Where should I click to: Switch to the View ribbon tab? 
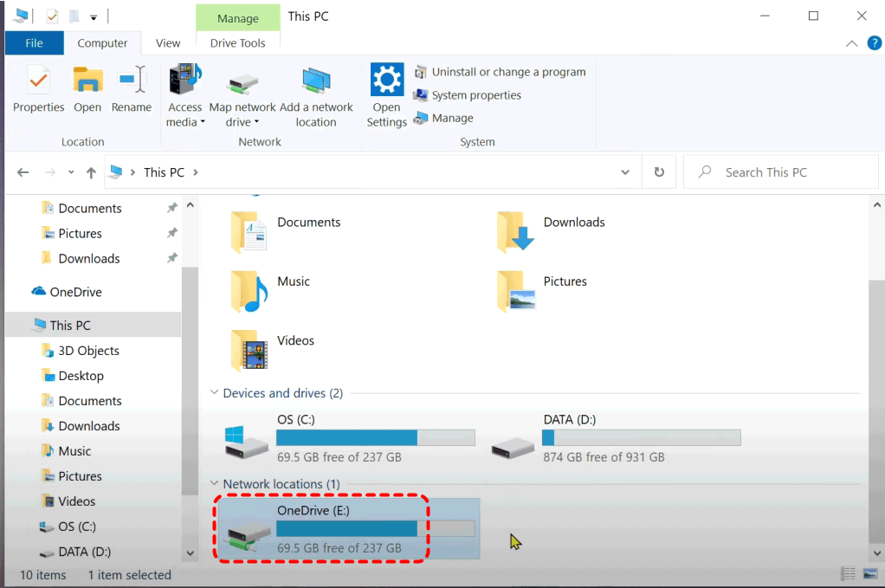(x=168, y=43)
